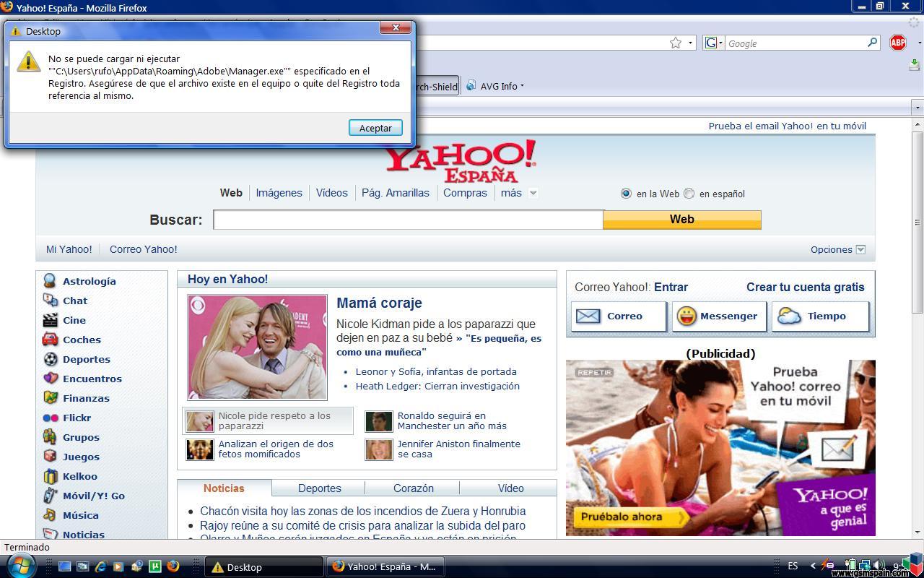Open the 'Mamá coraje' headline link
Viewport: 924px width, 578px height.
click(379, 303)
